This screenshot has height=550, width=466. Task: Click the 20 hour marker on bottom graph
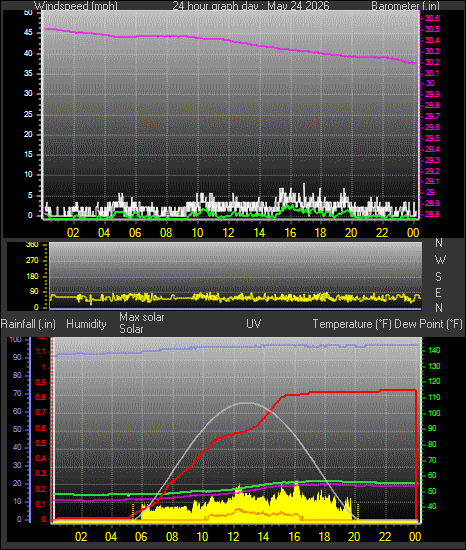pos(354,536)
